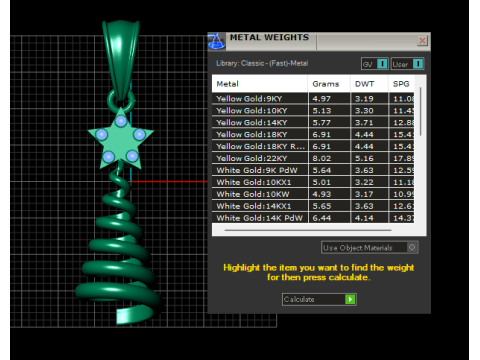Select the Yellow Gold:22KY row
This screenshot has width=480, height=360.
(x=313, y=158)
